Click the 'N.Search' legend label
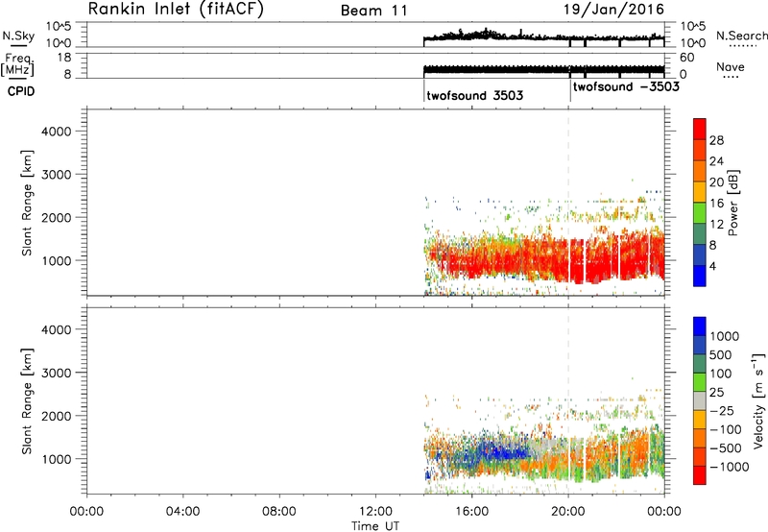Screen dimensions: 768x532 (741, 36)
